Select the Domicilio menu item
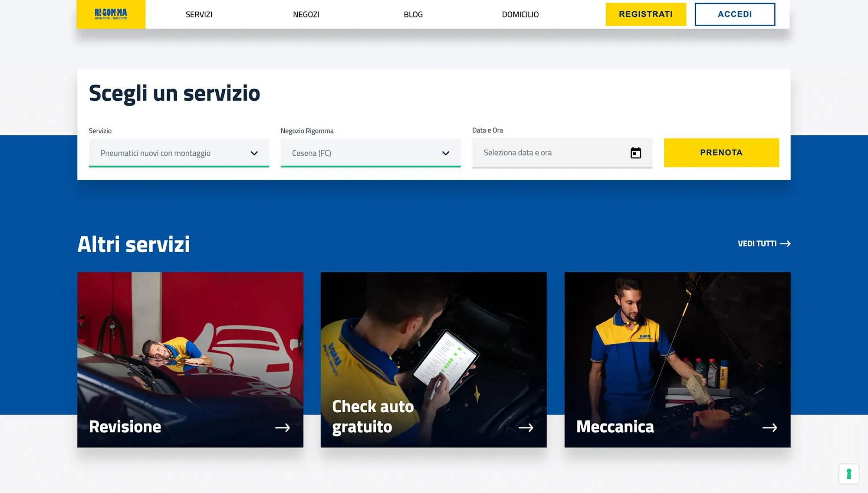Viewport: 868px width, 493px height. (520, 14)
